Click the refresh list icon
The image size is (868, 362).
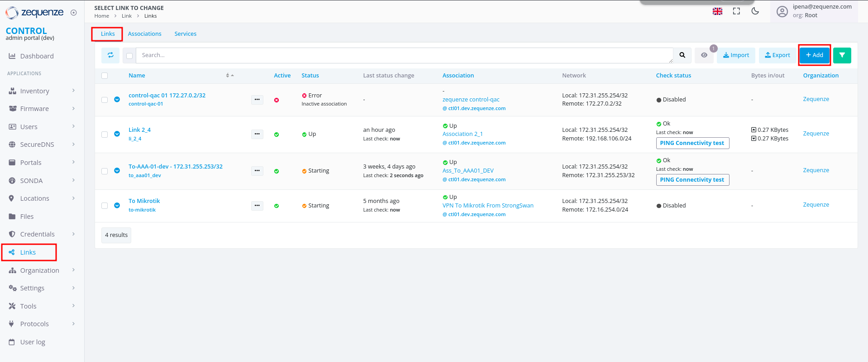110,55
